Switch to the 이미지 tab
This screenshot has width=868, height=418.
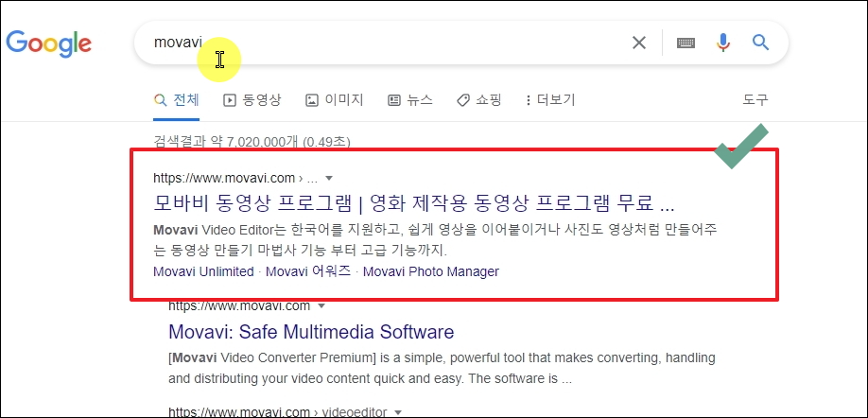(x=335, y=100)
